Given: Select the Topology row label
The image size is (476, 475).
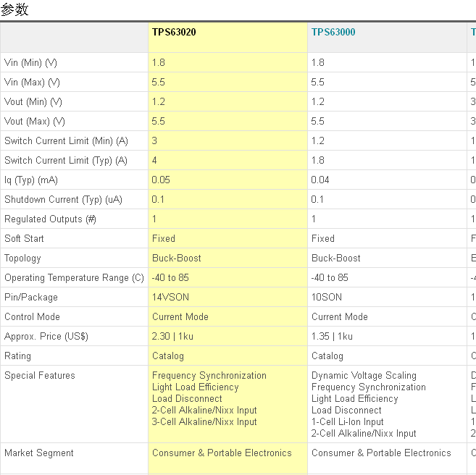Looking at the screenshot, I should pos(22,258).
